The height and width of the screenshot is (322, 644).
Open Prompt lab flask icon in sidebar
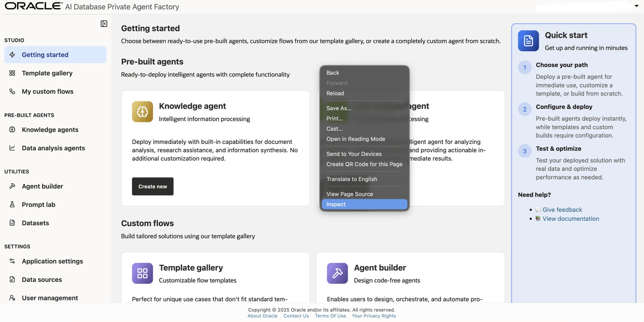[12, 204]
